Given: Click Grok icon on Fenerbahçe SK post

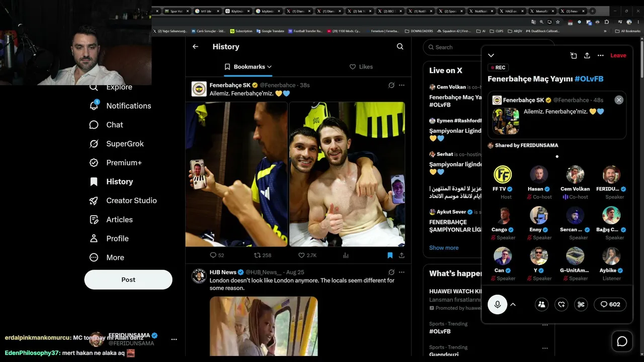Looking at the screenshot, I should 391,85.
